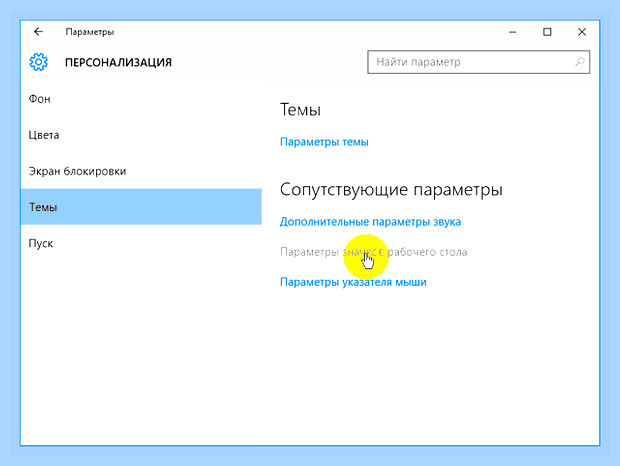Click the Personalization gear icon
620x466 pixels.
pyautogui.click(x=39, y=62)
